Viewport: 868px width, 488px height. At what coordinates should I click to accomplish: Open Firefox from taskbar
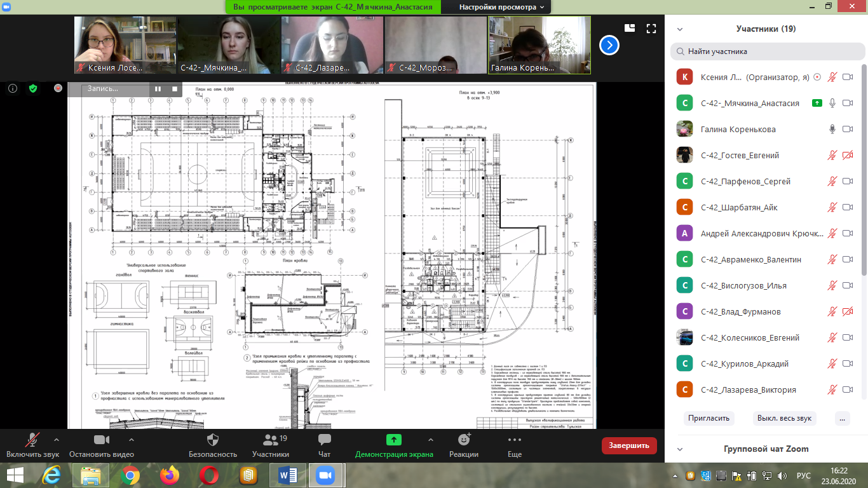click(169, 475)
